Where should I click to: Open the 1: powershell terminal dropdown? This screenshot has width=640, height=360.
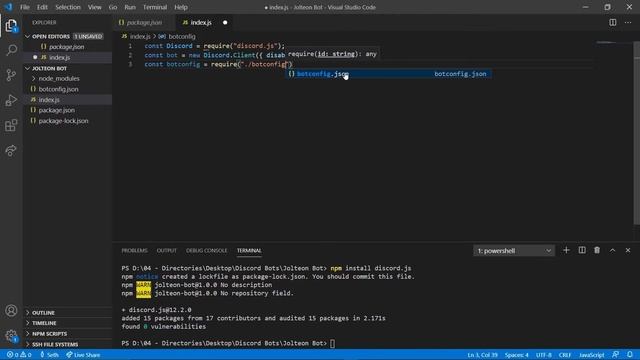tap(514, 251)
